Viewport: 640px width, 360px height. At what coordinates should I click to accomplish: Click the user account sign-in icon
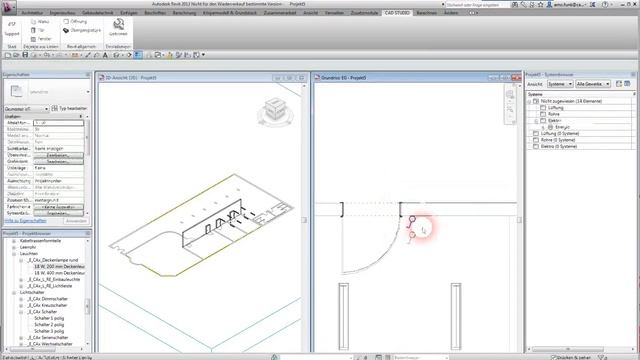[549, 4]
